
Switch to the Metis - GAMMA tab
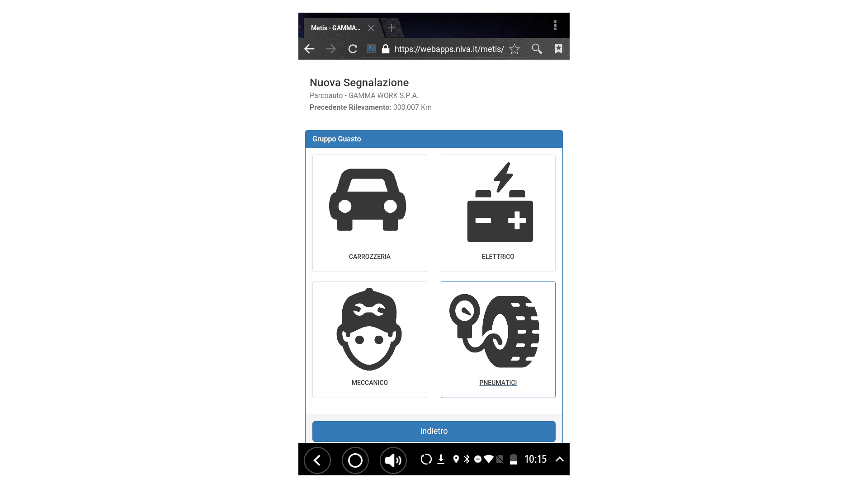pyautogui.click(x=335, y=28)
